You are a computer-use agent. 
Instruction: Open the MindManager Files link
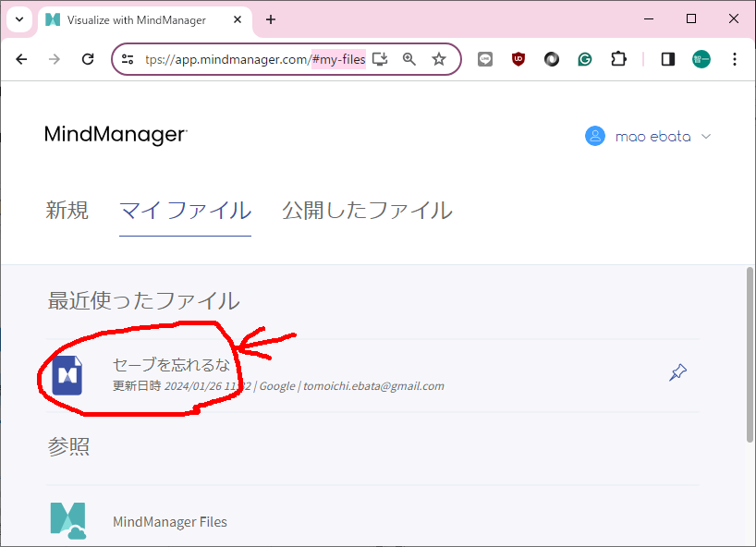(169, 522)
